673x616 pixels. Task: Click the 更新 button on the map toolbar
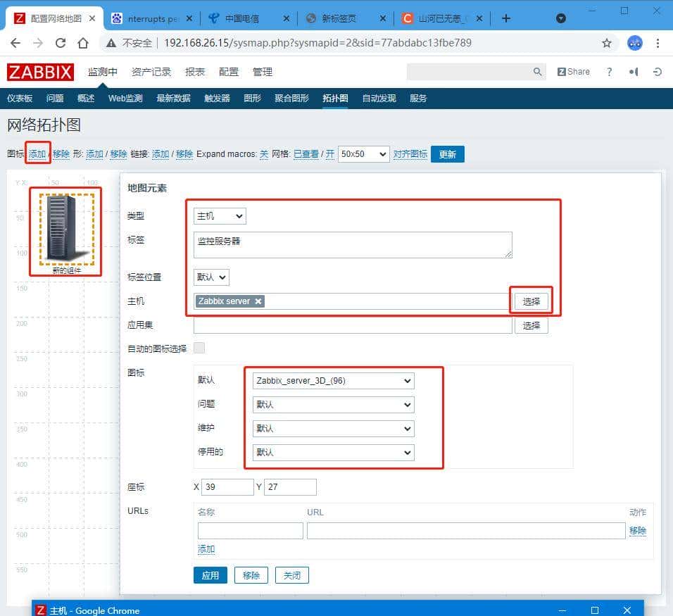click(448, 153)
